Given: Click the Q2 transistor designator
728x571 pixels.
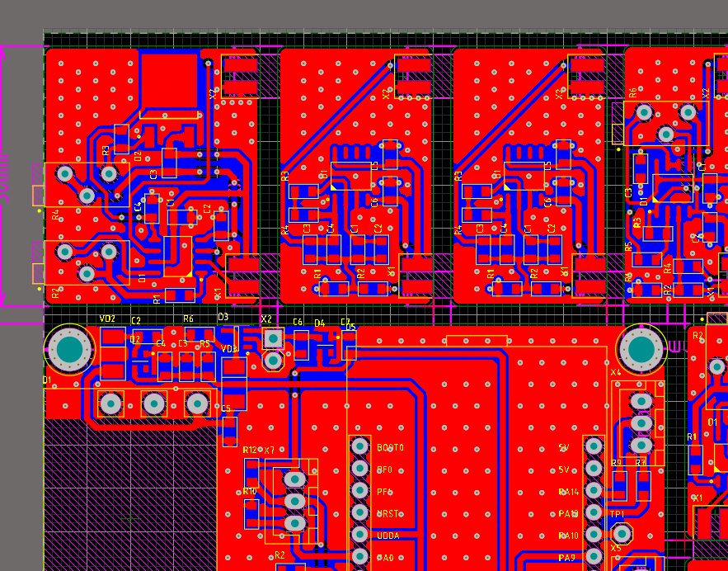Looking at the screenshot, I should pos(134,339).
